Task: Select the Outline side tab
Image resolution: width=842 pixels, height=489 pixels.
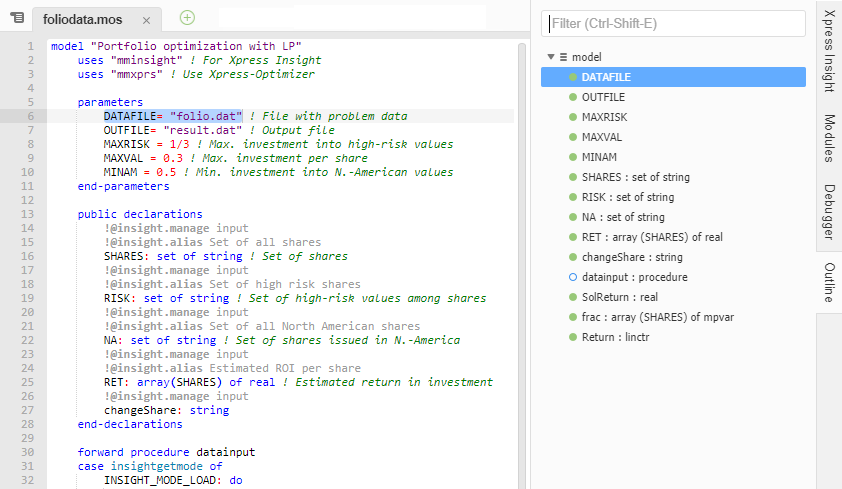Action: [829, 282]
